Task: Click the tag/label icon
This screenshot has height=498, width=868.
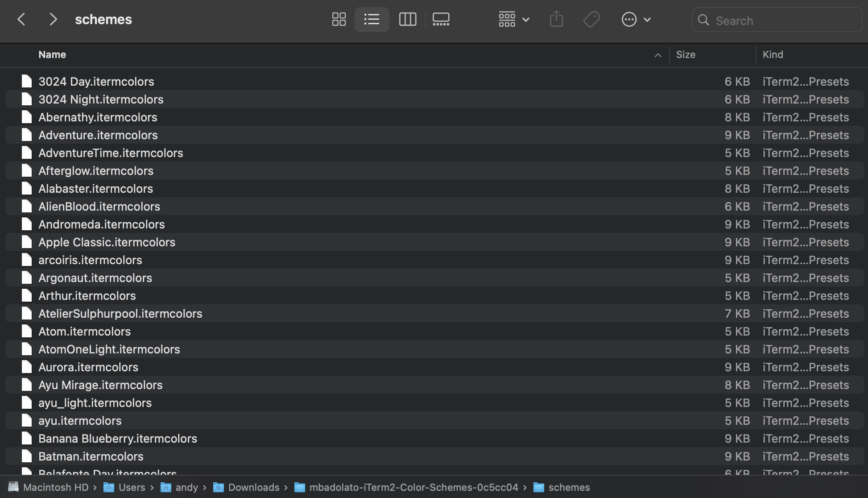Action: (591, 19)
